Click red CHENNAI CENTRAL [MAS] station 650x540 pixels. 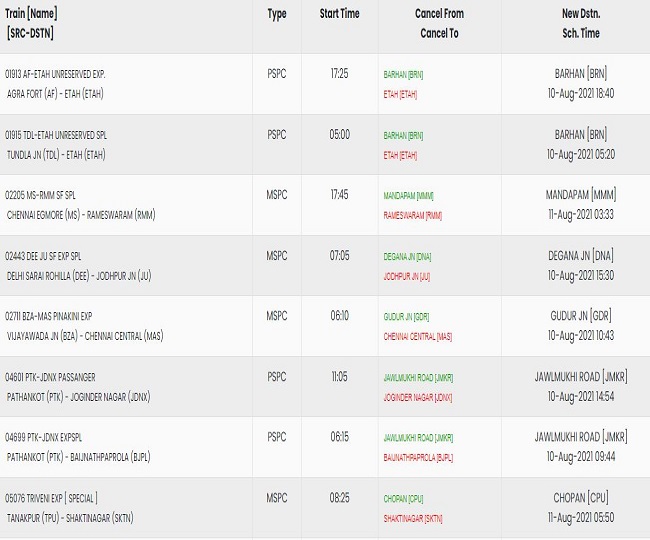click(417, 337)
